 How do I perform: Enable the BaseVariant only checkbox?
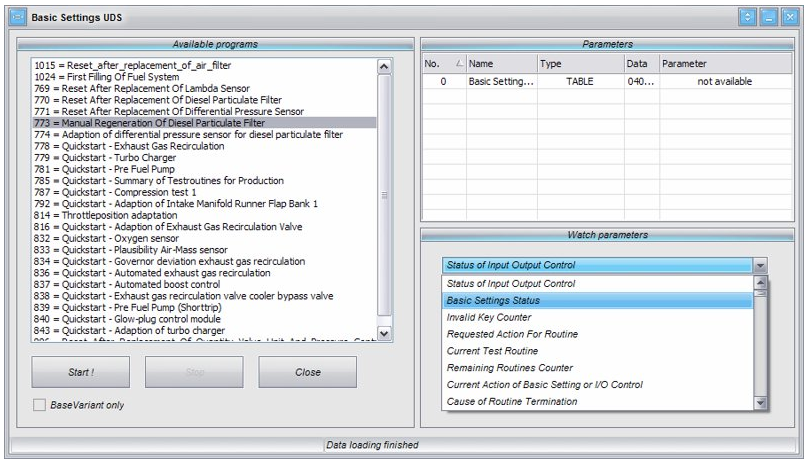click(x=41, y=405)
